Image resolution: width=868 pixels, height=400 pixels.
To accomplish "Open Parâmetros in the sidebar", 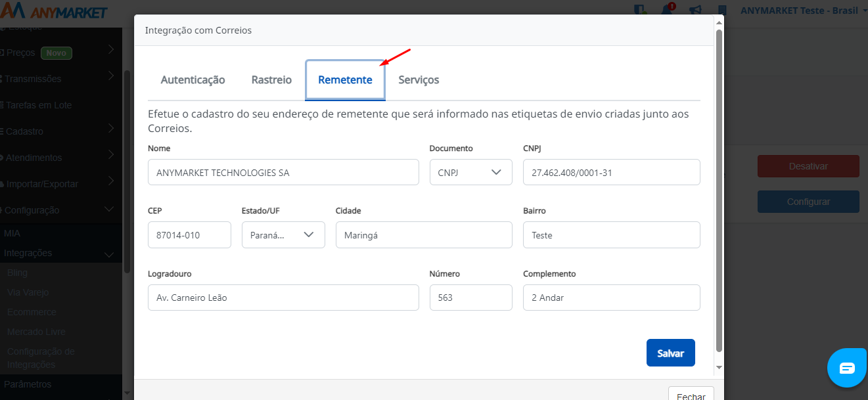I will (28, 384).
